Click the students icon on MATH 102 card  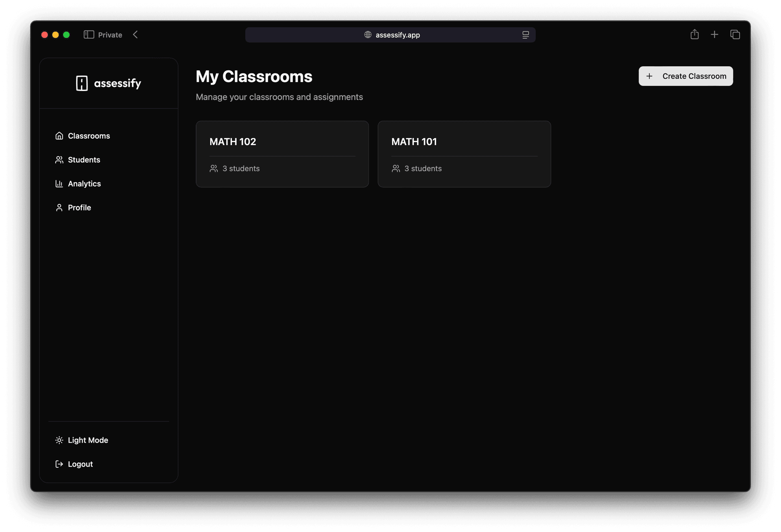coord(213,168)
